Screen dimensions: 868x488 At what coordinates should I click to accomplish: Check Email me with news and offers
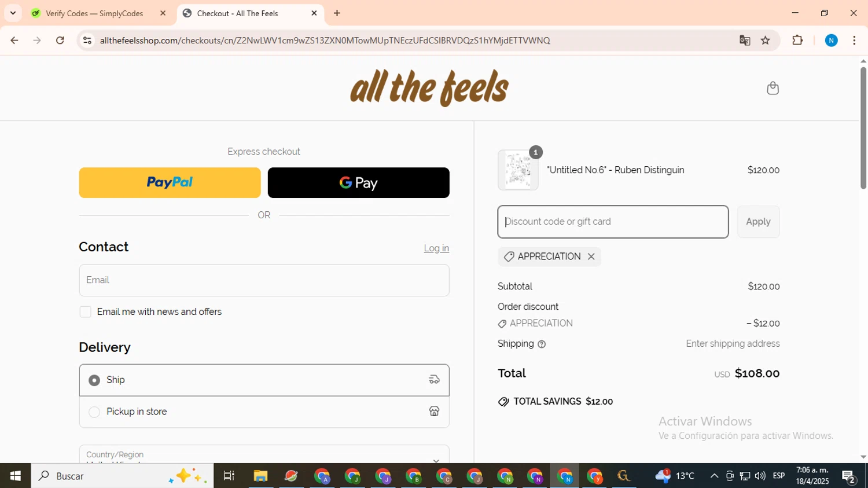pyautogui.click(x=85, y=312)
